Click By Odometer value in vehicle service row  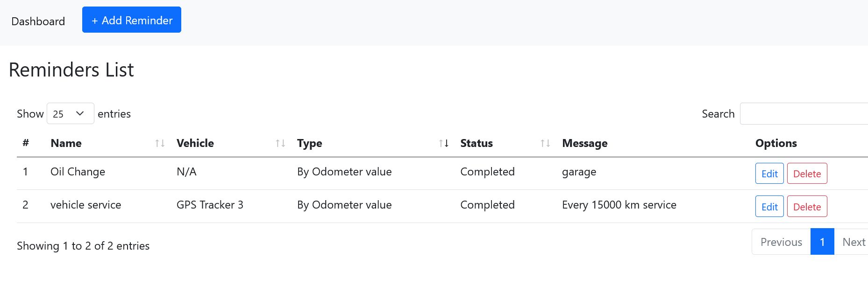[x=344, y=205]
